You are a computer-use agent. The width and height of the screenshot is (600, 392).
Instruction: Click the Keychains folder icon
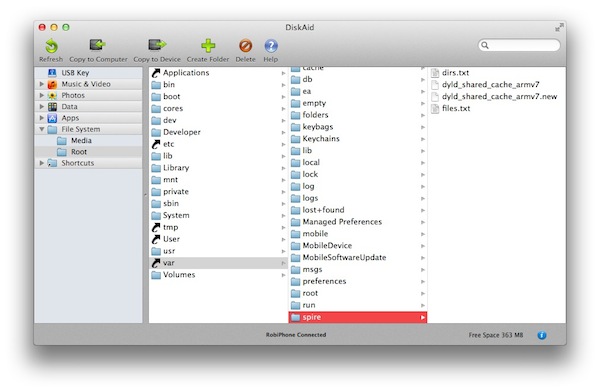click(295, 139)
